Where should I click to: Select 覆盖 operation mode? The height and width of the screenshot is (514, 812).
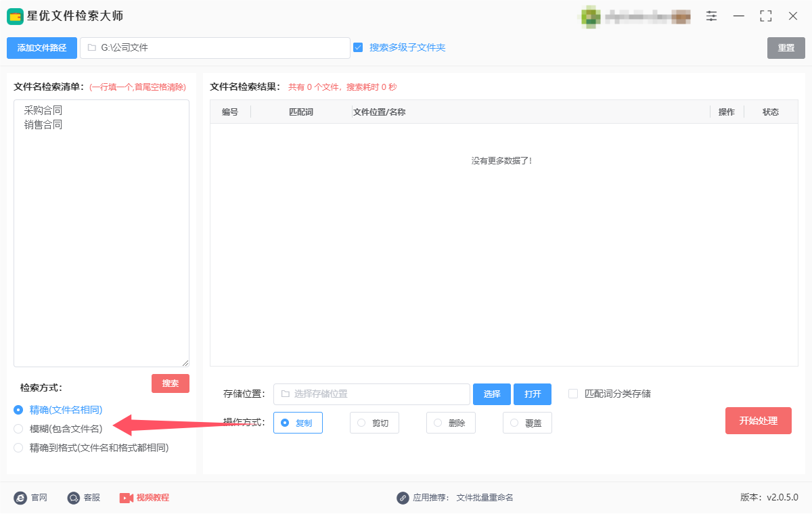pyautogui.click(x=527, y=423)
